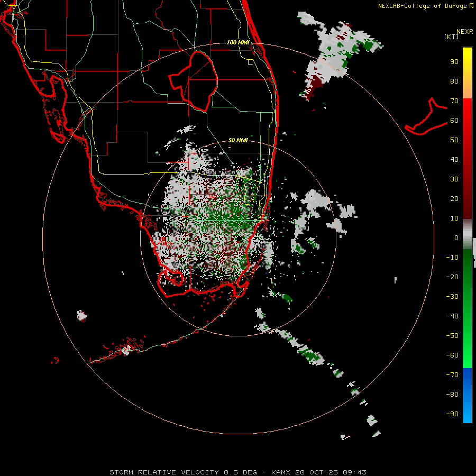
Task: Click the 100 NMI range ring label
Action: coord(238,42)
